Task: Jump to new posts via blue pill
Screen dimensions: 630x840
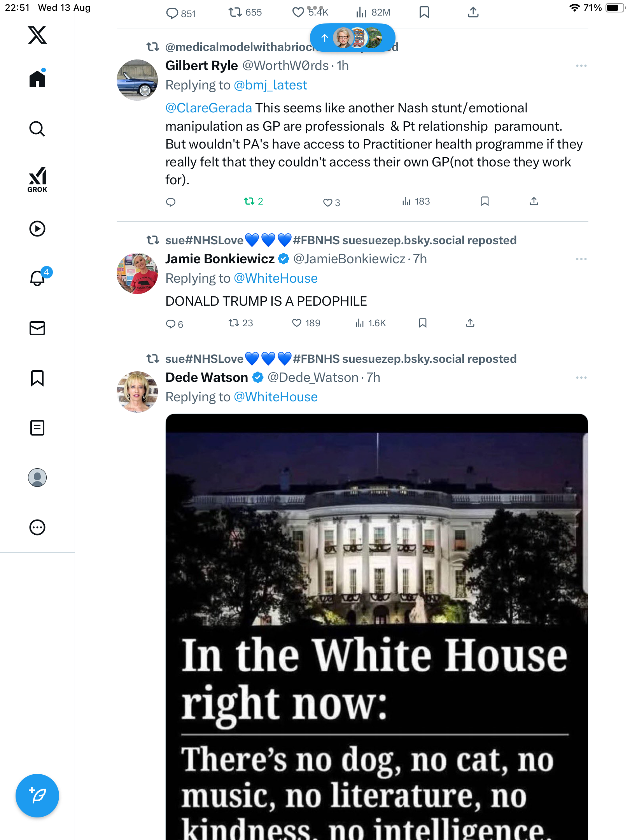Action: point(352,38)
